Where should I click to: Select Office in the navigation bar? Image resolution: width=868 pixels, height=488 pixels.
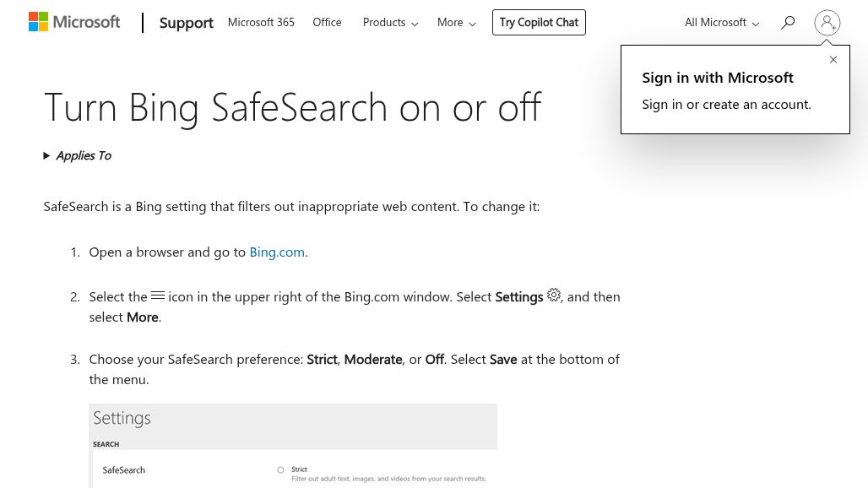tap(327, 23)
